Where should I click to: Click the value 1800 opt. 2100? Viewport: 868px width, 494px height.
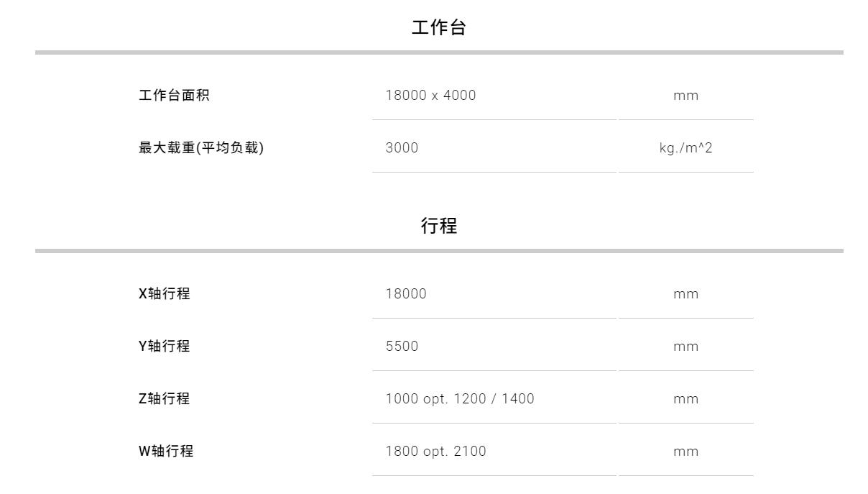435,451
